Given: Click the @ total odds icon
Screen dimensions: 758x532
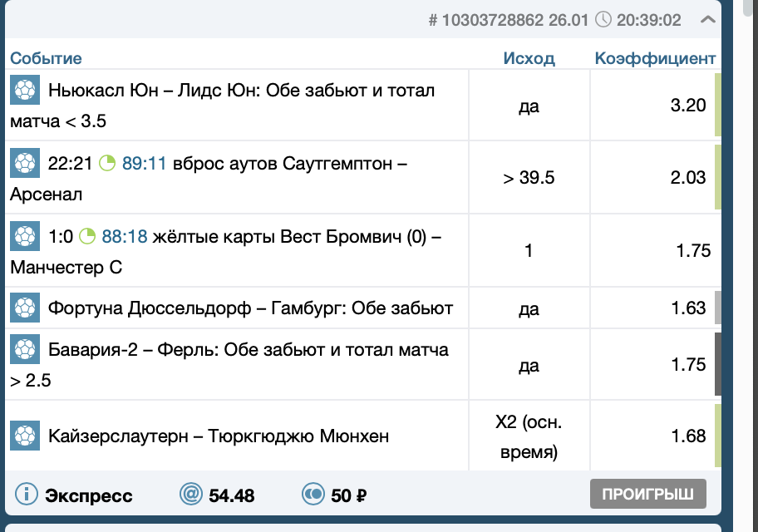Looking at the screenshot, I should pyautogui.click(x=190, y=495).
